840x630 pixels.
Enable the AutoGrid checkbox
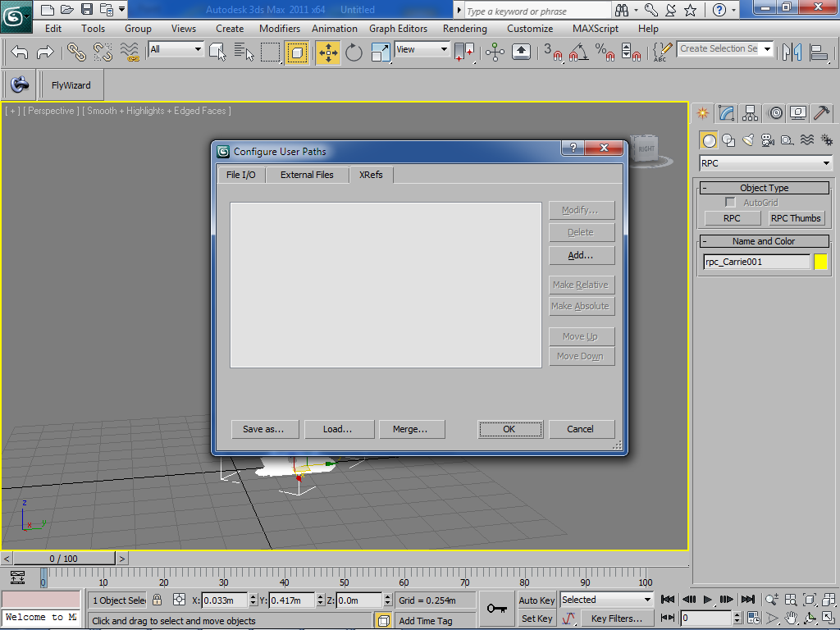pos(730,202)
